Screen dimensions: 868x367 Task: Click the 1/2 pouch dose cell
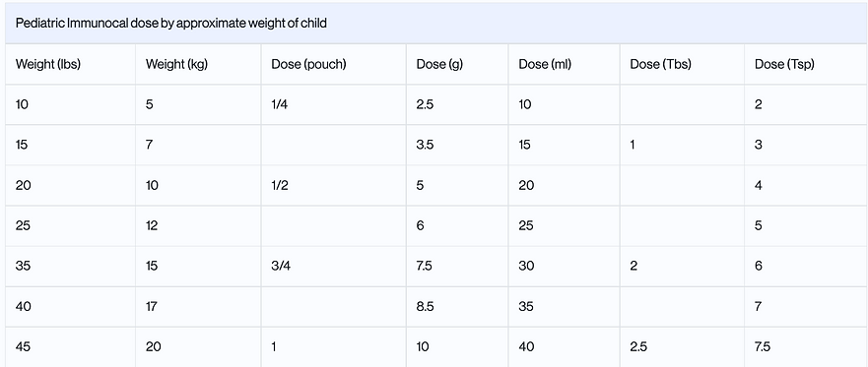280,185
